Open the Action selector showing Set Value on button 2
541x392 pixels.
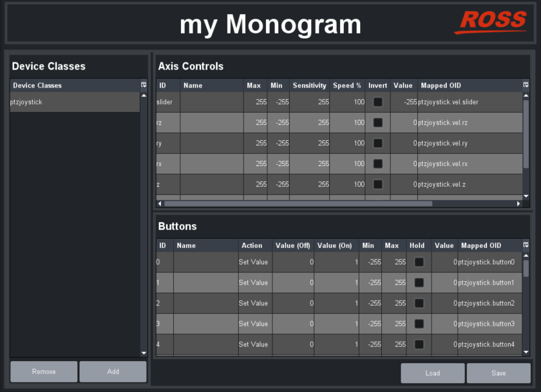(254, 303)
